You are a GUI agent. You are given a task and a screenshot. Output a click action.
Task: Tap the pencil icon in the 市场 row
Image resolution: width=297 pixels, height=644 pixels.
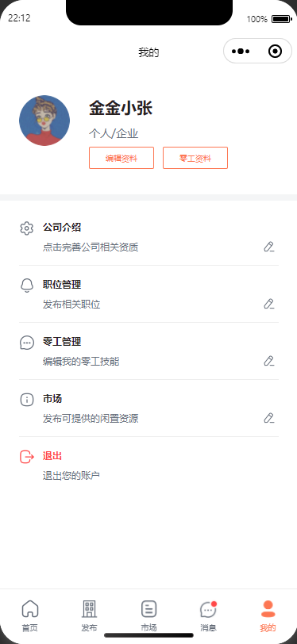(269, 418)
